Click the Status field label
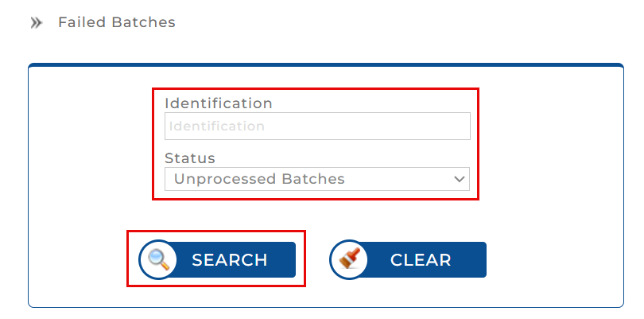This screenshot has width=644, height=319. [x=190, y=158]
